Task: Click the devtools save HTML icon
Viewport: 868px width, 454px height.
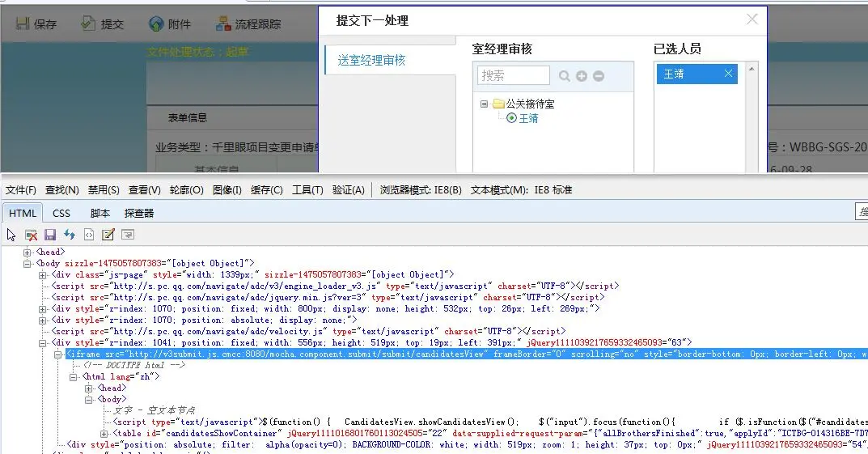Action: coord(50,235)
